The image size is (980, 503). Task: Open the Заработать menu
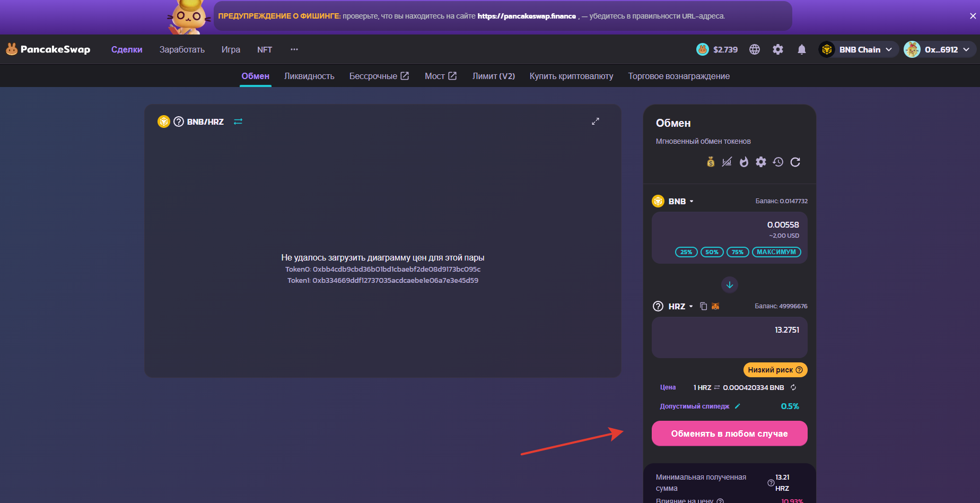pyautogui.click(x=182, y=49)
